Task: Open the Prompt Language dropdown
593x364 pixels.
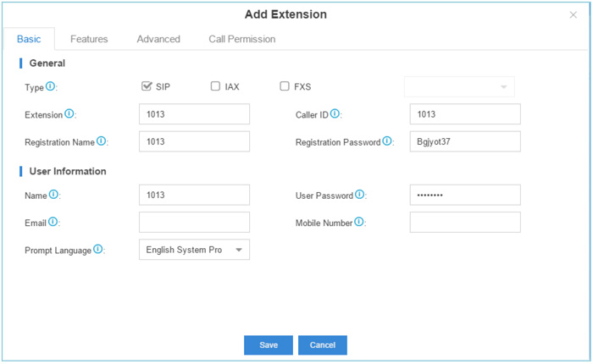Action: click(x=194, y=250)
